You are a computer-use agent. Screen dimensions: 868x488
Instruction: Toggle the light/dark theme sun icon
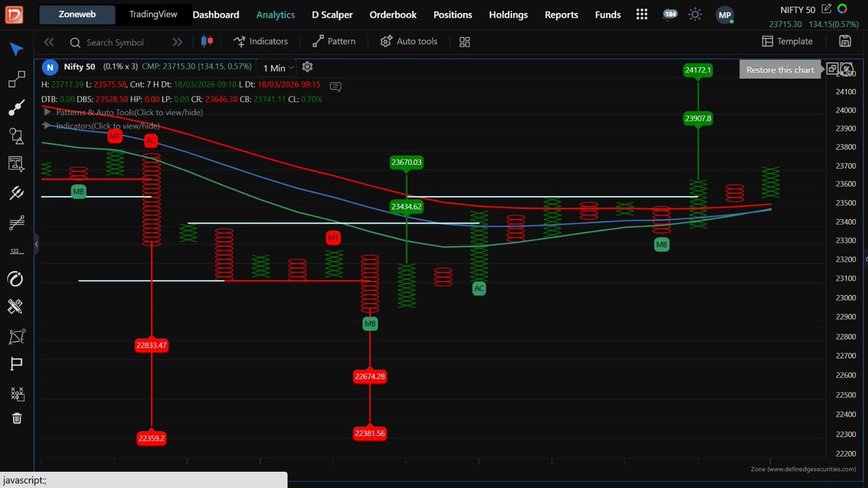(695, 14)
